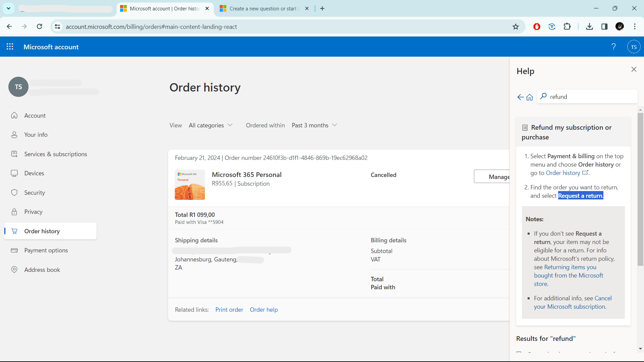Image resolution: width=644 pixels, height=362 pixels.
Task: Click the Help question mark icon
Action: [613, 47]
